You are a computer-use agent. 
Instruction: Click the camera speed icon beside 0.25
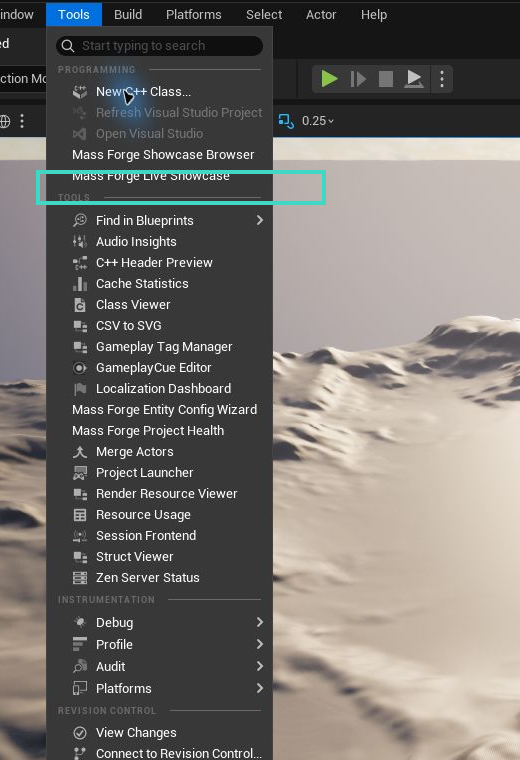point(286,121)
